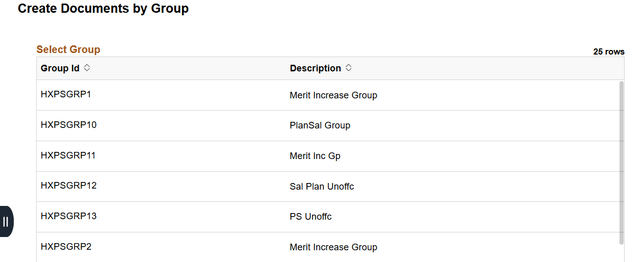
Task: Select the HXPSGRP13 group row
Action: (x=68, y=216)
